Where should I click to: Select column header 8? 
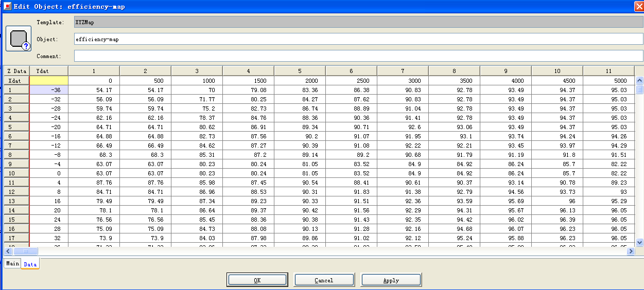454,71
